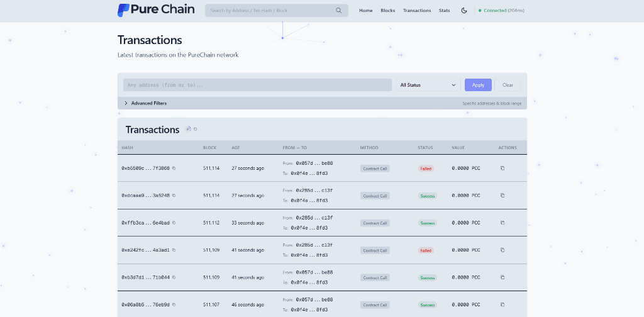Viewport: 644px width, 317px height.
Task: Open block 511,109 in the 0xe242fc row
Action: click(x=211, y=250)
